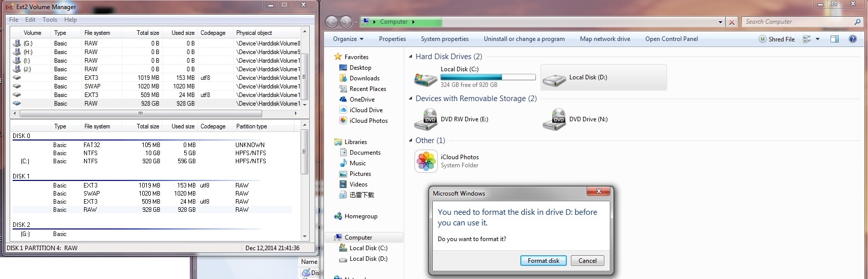The height and width of the screenshot is (279, 868).
Task: Click System properties in the toolbar
Action: (x=445, y=39)
